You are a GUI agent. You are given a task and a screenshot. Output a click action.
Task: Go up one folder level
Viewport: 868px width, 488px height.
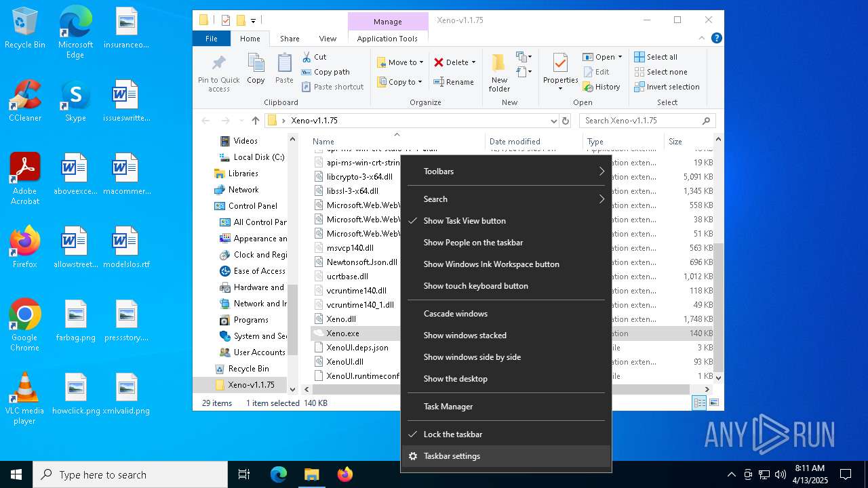(x=255, y=121)
